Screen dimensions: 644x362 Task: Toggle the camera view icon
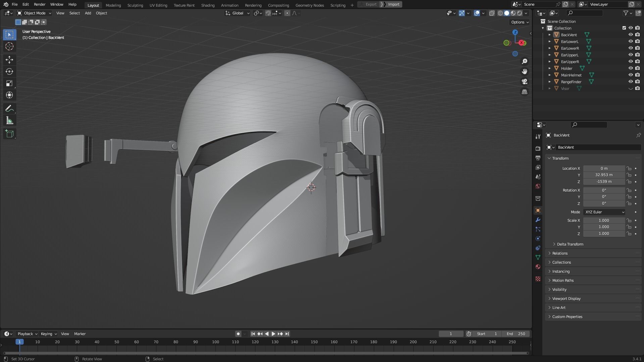524,82
